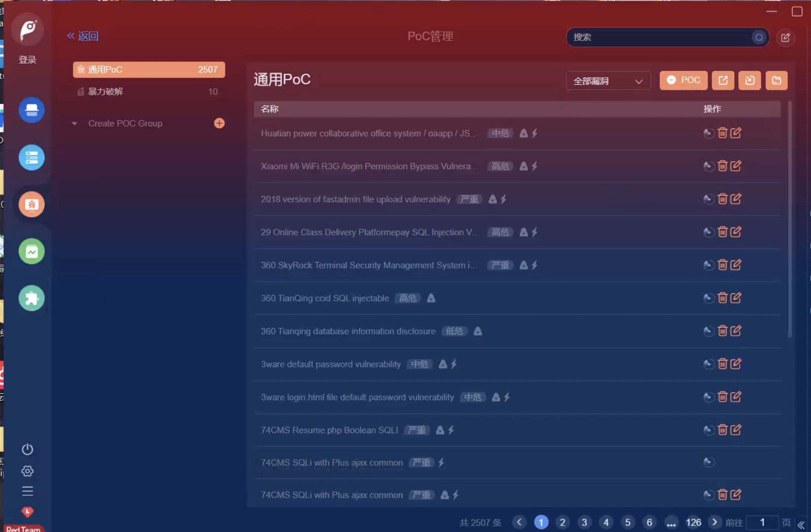
Task: Click the add POC button
Action: tap(683, 80)
